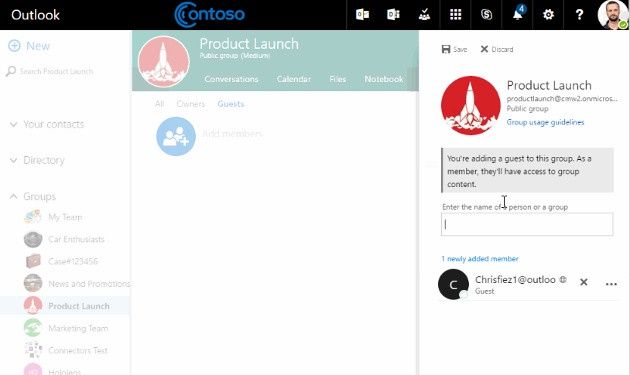Screen dimensions: 630x375
Task: Expand the Your contacts section
Action: [x=47, y=124]
